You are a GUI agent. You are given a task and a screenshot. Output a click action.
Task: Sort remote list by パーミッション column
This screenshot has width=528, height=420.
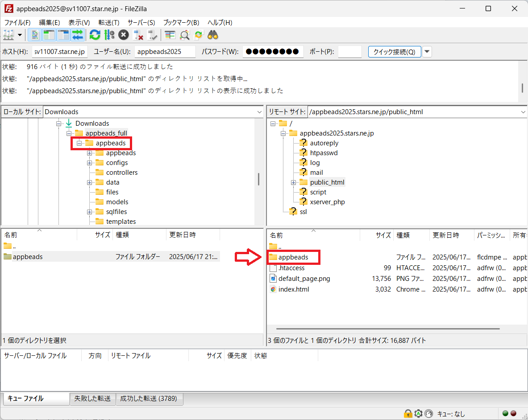[x=492, y=235]
